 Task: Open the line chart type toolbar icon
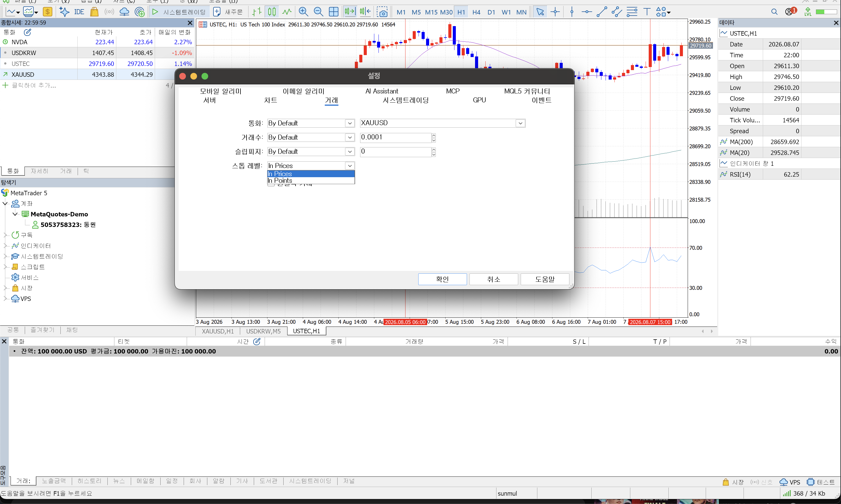12,12
